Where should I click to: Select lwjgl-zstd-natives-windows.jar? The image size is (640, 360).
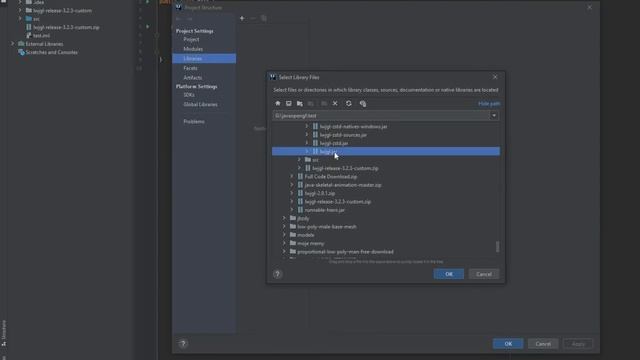pos(353,127)
